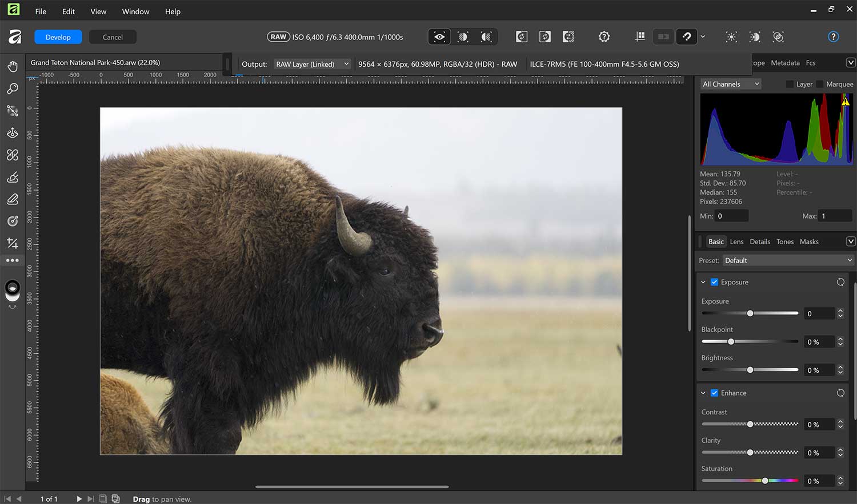Enable the Layer checkbox in histogram
857x504 pixels.
click(790, 84)
